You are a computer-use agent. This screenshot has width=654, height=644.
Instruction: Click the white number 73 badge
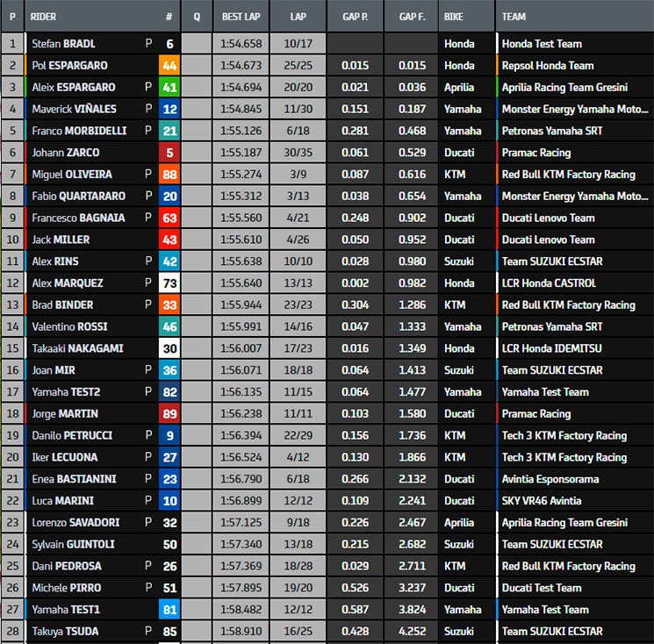[x=169, y=283]
